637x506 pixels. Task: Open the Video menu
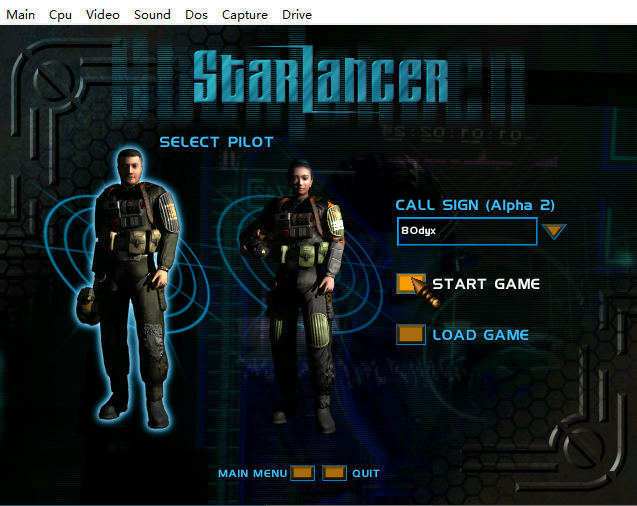click(103, 15)
